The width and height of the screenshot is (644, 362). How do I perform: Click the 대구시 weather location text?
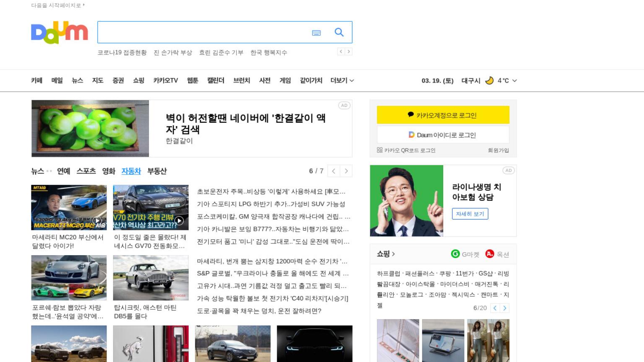[x=471, y=80]
